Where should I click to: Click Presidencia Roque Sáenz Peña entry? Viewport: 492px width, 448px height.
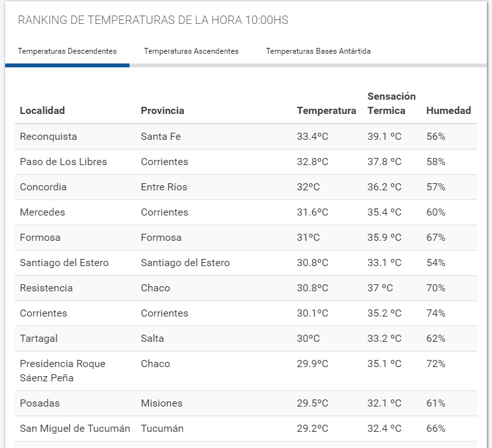tap(63, 370)
